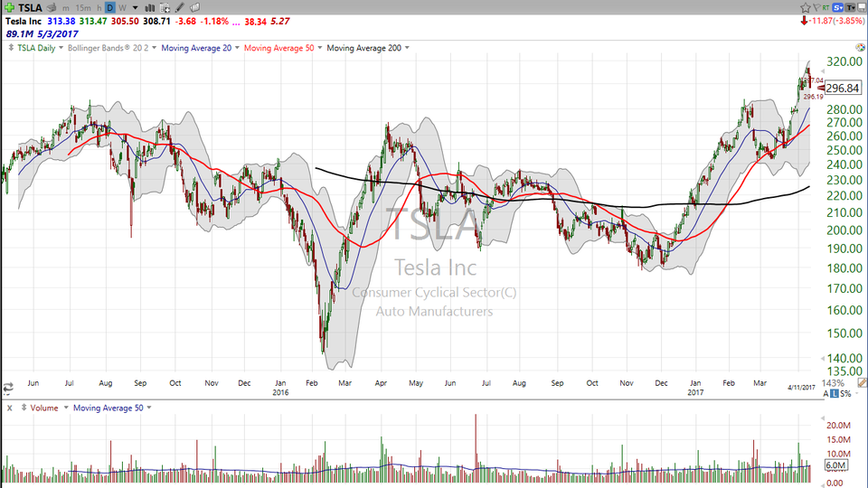Open the Volume Moving Average 50 dropdown
Viewport: 868px width, 488px height.
pos(149,408)
